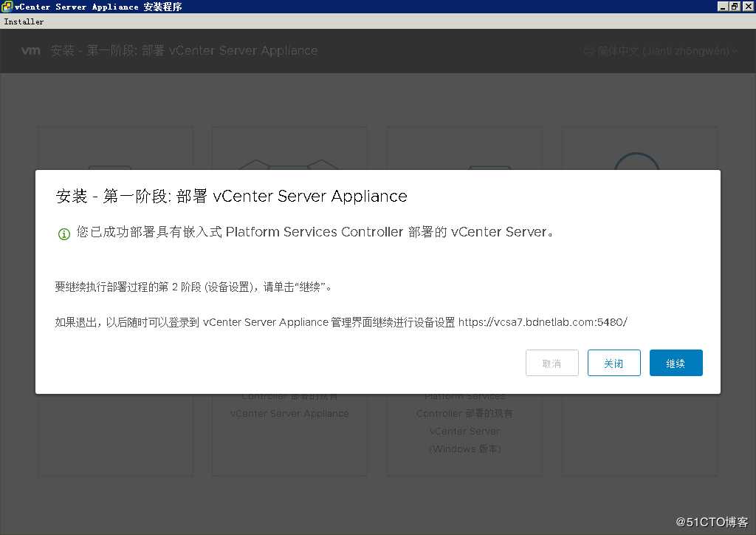Image resolution: width=756 pixels, height=535 pixels.
Task: Close the installer window with X
Action: (x=748, y=6)
